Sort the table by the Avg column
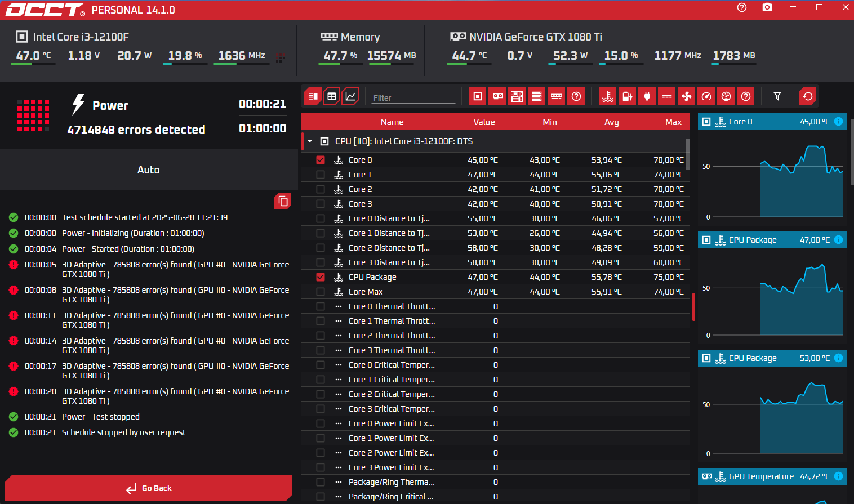This screenshot has height=504, width=854. (612, 122)
